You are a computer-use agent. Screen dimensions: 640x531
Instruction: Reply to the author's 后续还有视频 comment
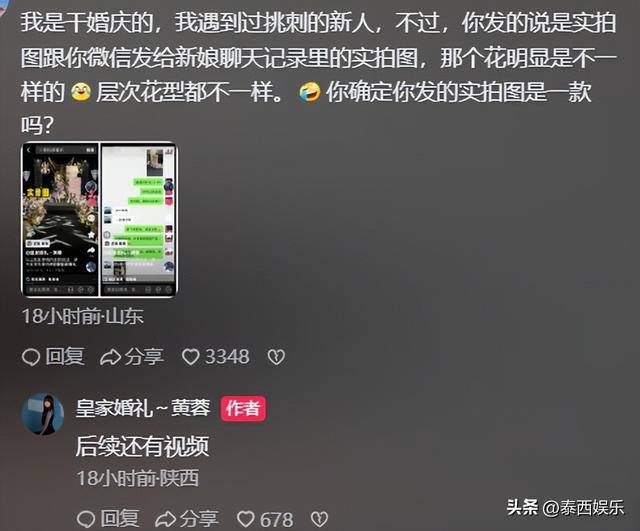coord(86,519)
